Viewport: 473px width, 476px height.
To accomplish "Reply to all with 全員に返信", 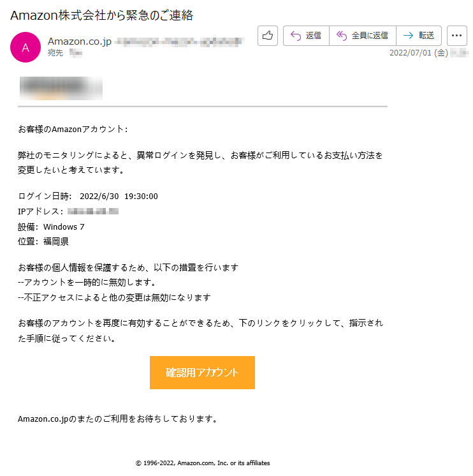I will click(x=362, y=36).
